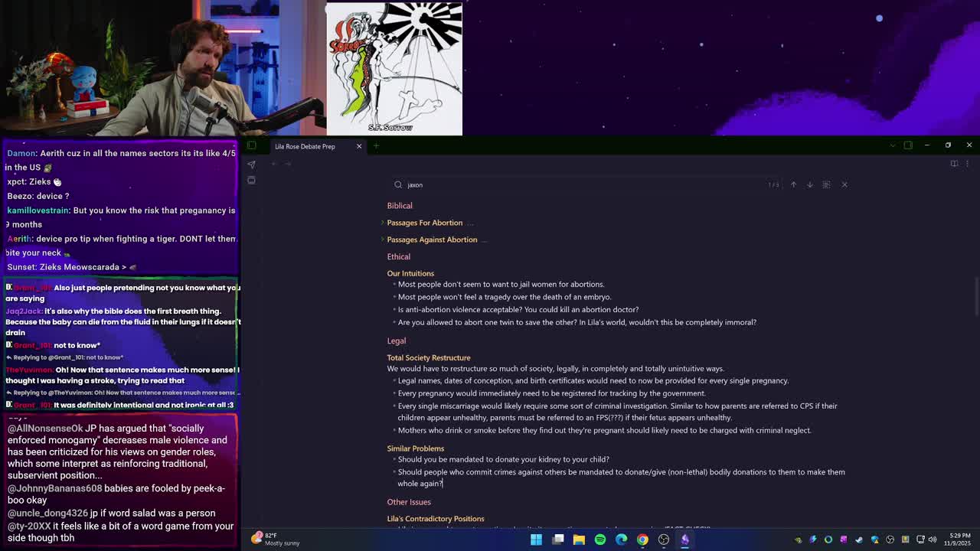Select the Lila Rose Debate Prep tab
This screenshot has width=980, height=551.
(305, 146)
